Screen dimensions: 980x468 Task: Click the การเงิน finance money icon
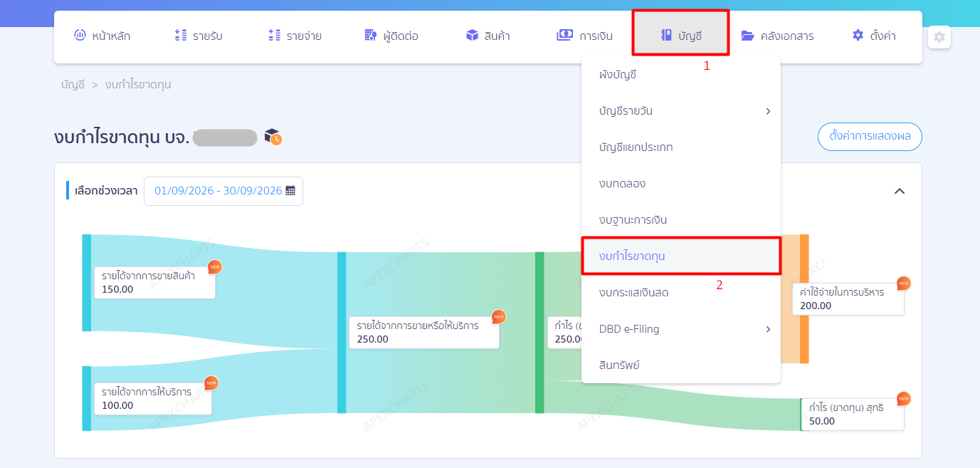[565, 36]
